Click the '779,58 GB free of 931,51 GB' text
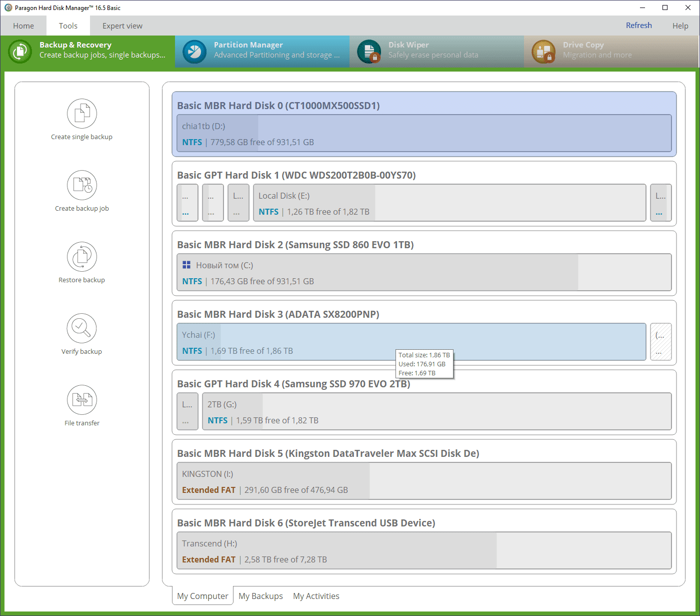The height and width of the screenshot is (616, 700). (x=262, y=142)
